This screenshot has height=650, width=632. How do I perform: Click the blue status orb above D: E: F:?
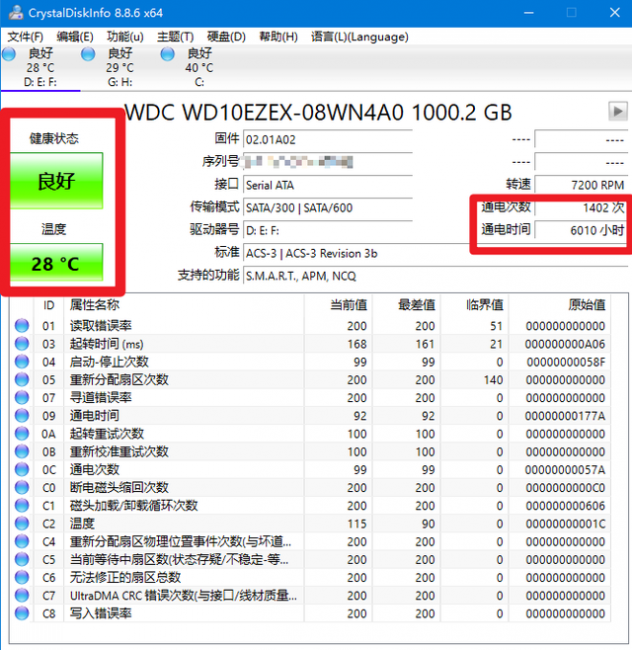[9, 54]
